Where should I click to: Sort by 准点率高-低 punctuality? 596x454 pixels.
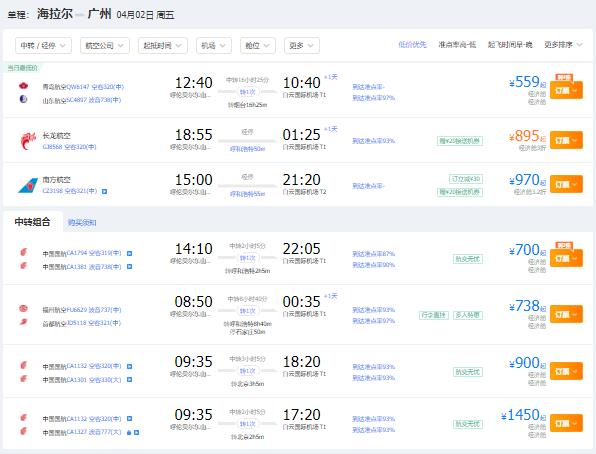[457, 45]
